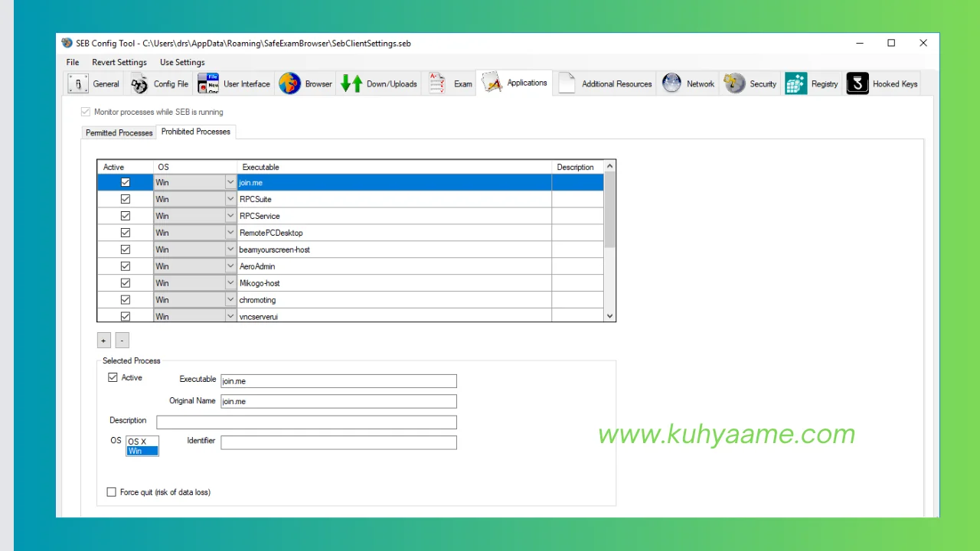Switch to Permitted Processes tab
Image resolution: width=980 pixels, height=551 pixels.
[x=119, y=132]
